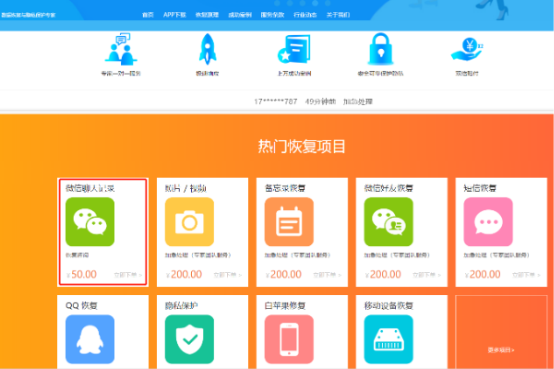Click the site logo slogan text
Screen dimensions: 554x369
pyautogui.click(x=28, y=15)
